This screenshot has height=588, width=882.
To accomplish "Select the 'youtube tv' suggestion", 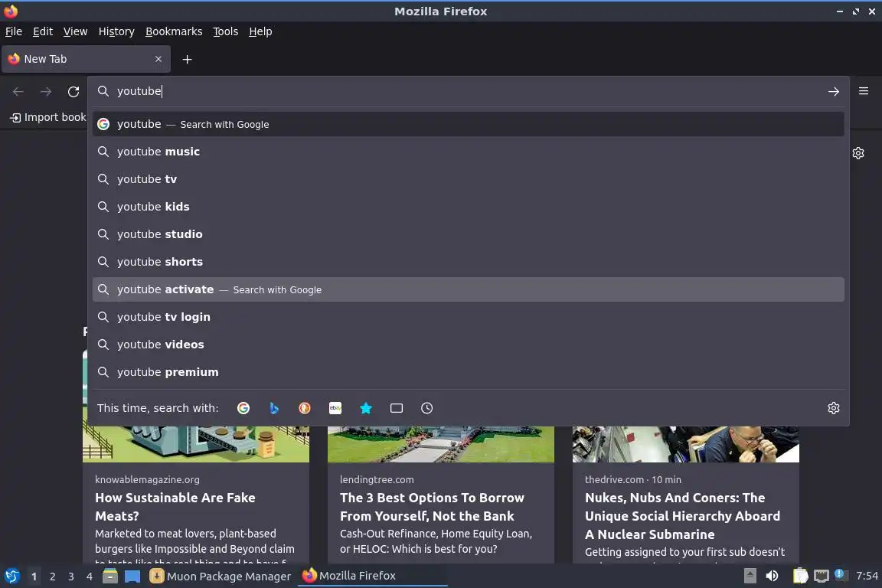I will pyautogui.click(x=468, y=179).
